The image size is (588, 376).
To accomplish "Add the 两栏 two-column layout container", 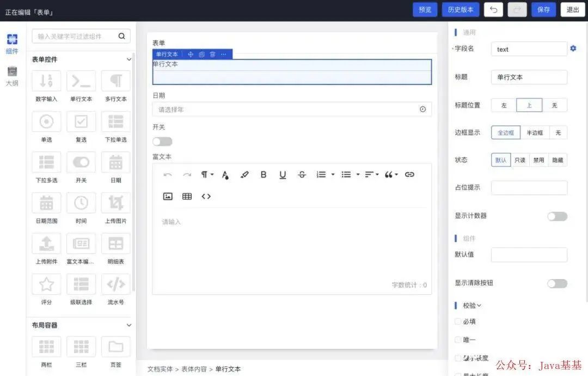I will click(x=46, y=347).
